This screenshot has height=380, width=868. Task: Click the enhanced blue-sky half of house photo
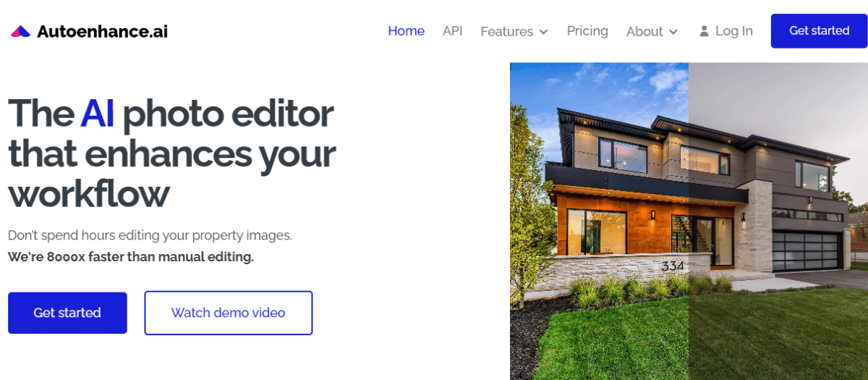[599, 221]
